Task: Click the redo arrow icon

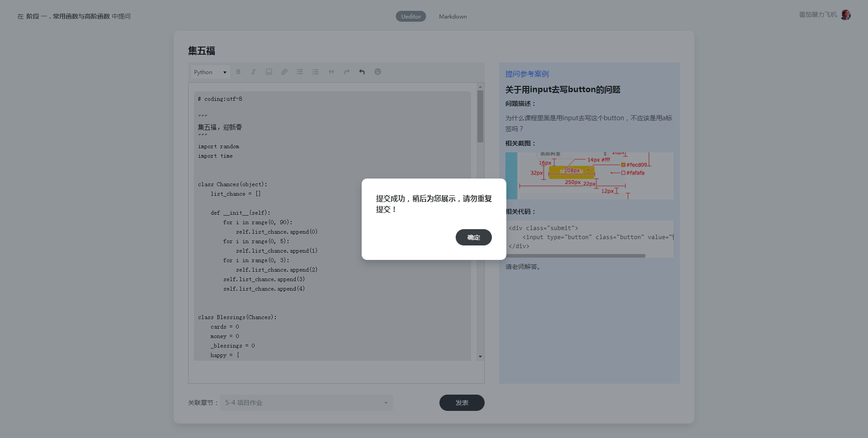Action: tap(347, 72)
